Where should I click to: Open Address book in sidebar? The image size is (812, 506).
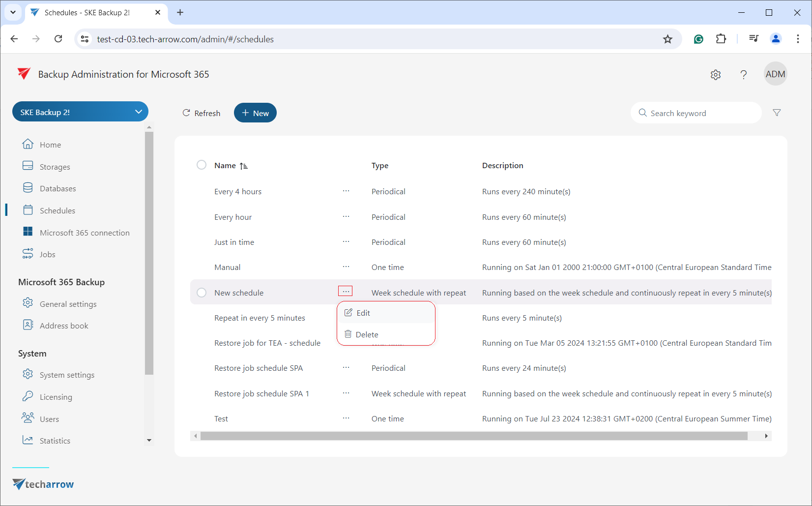coord(64,326)
